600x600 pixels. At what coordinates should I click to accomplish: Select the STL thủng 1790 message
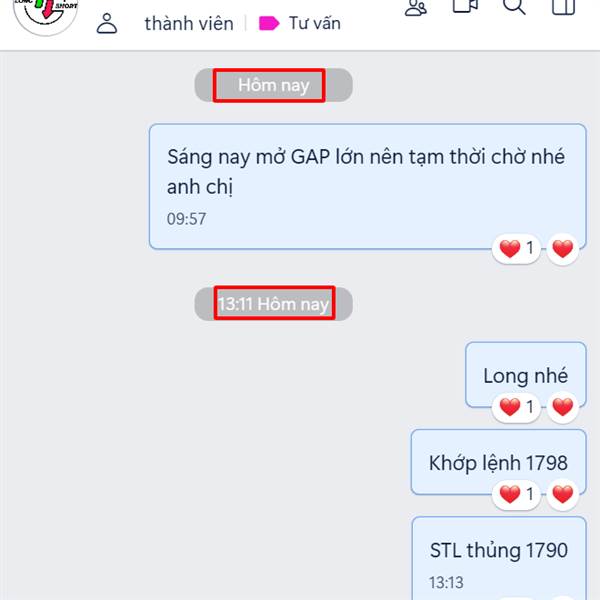click(x=499, y=558)
